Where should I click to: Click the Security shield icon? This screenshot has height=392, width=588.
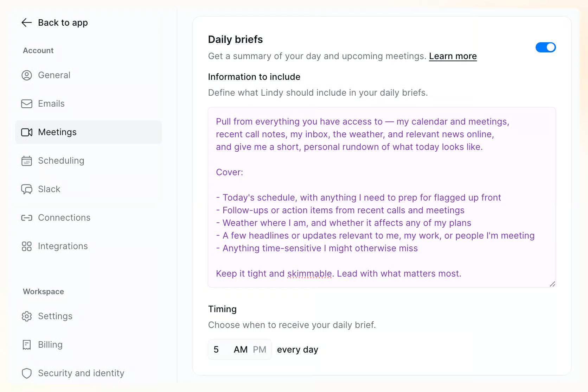(27, 373)
